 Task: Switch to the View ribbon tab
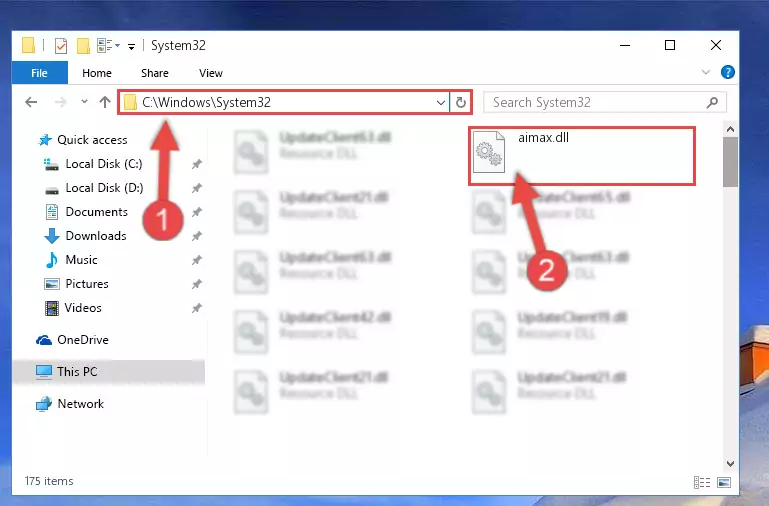point(210,73)
